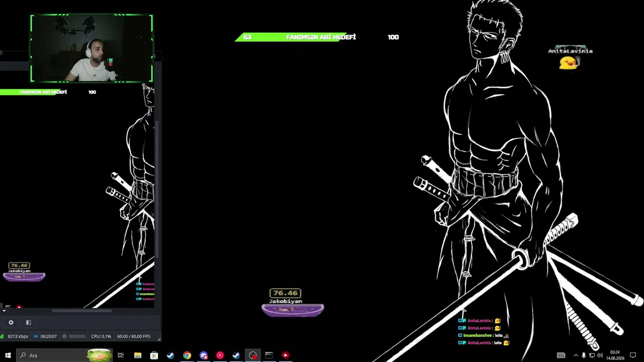Open the network tray icon
The width and height of the screenshot is (644, 362).
(592, 355)
